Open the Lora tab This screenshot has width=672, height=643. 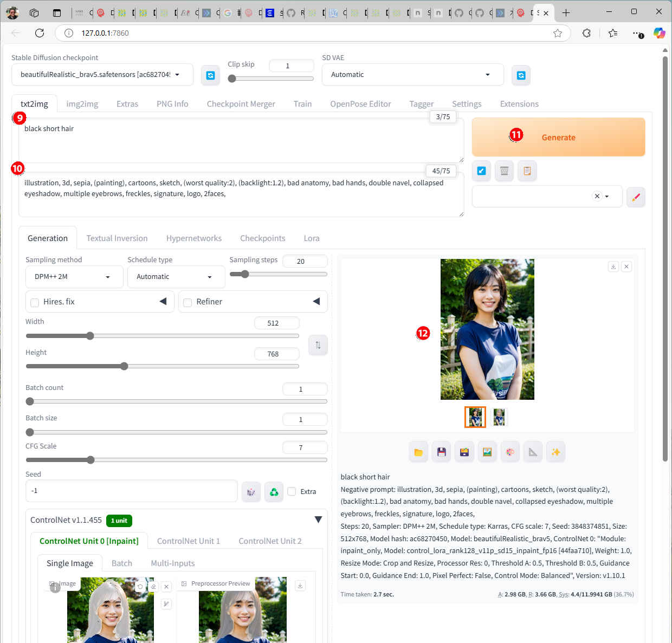click(311, 238)
